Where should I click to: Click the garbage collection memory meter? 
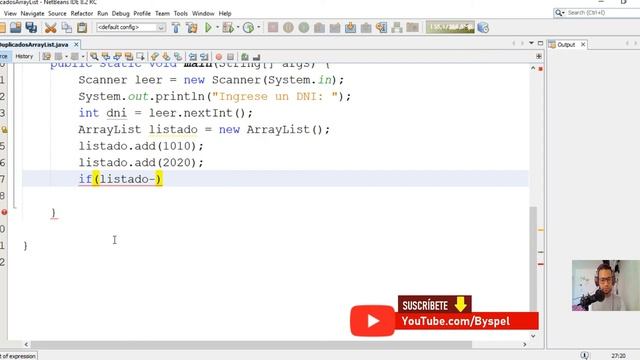coord(450,27)
